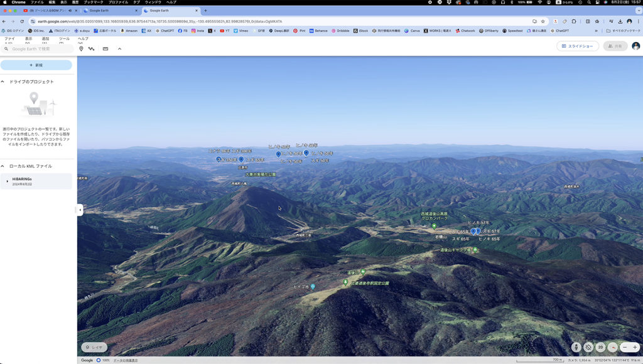Collapse the ドライブのプロジェクト section

[3, 82]
